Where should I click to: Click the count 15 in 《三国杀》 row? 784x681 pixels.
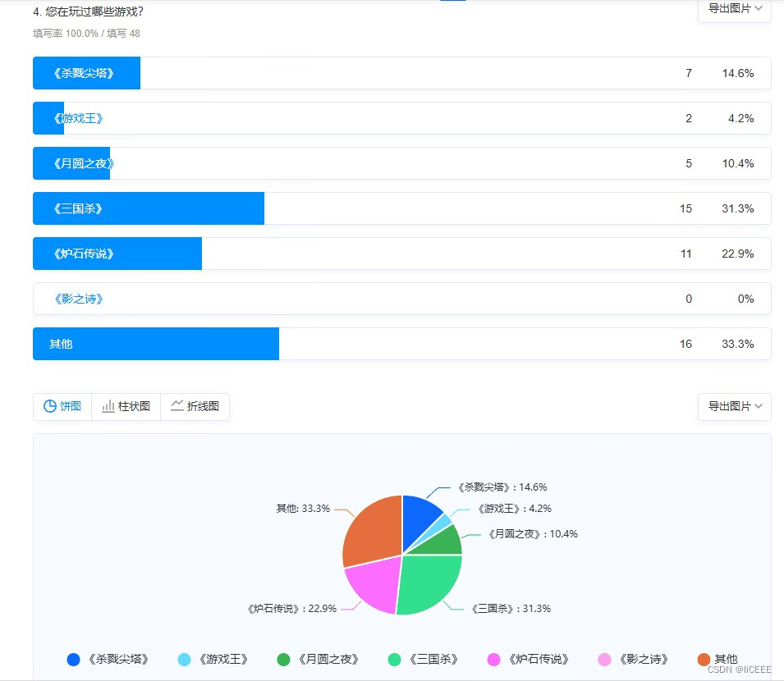click(686, 208)
